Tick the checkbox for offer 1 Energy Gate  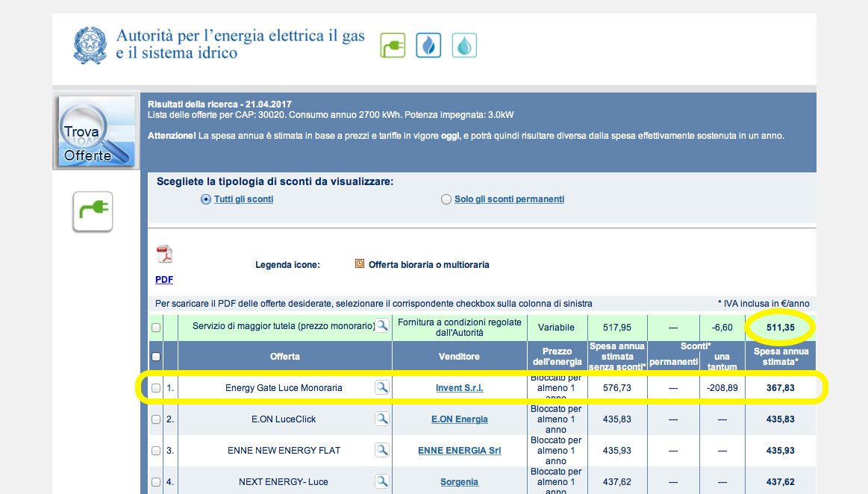pyautogui.click(x=156, y=388)
